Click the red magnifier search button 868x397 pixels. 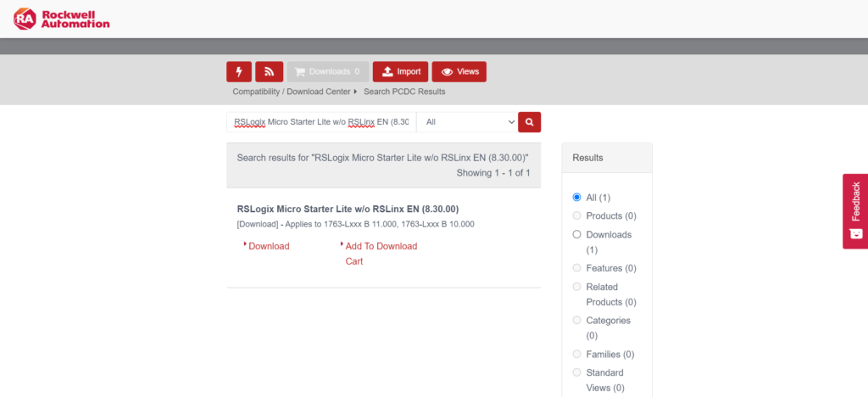pos(529,122)
